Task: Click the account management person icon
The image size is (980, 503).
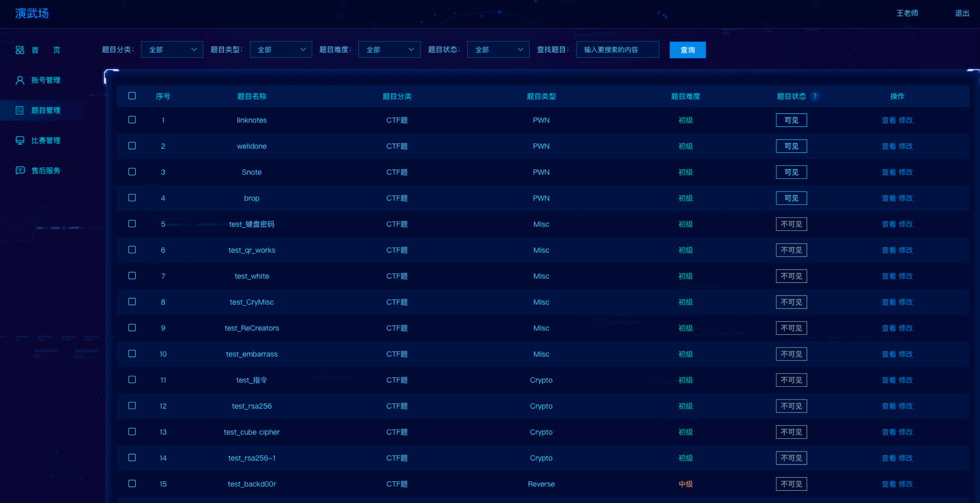Action: click(x=20, y=80)
